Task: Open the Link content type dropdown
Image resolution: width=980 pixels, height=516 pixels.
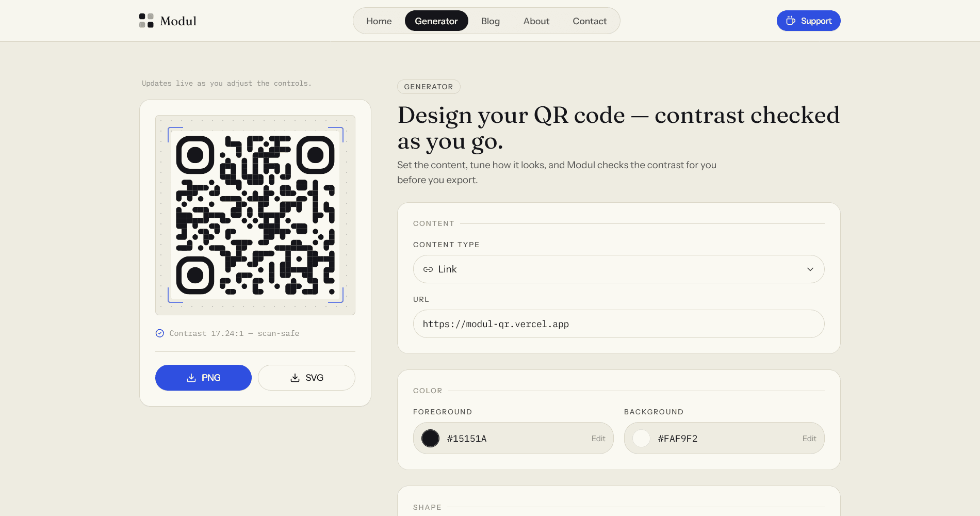Action: pyautogui.click(x=619, y=269)
